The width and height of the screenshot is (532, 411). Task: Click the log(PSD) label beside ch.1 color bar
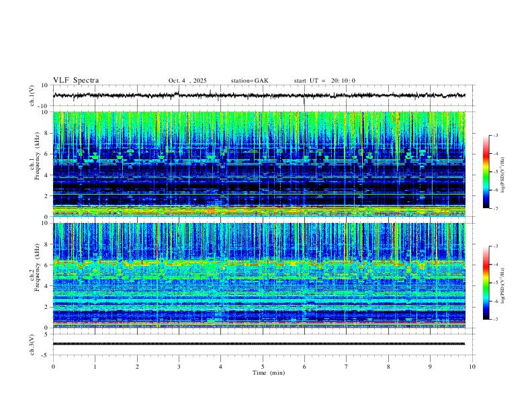click(x=503, y=175)
